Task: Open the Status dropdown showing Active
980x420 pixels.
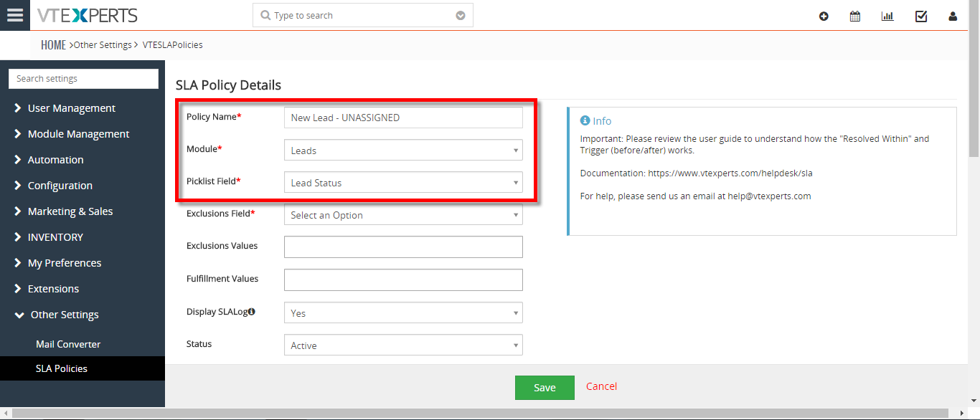Action: coord(403,345)
